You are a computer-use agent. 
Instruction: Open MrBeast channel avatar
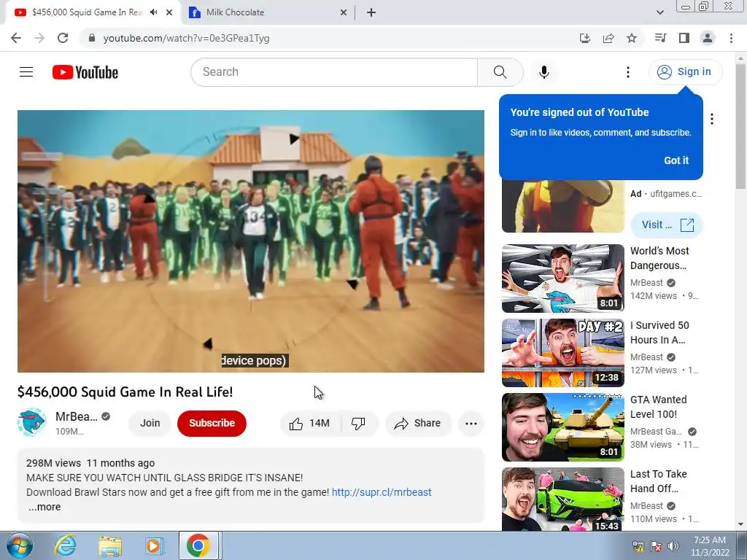point(32,422)
